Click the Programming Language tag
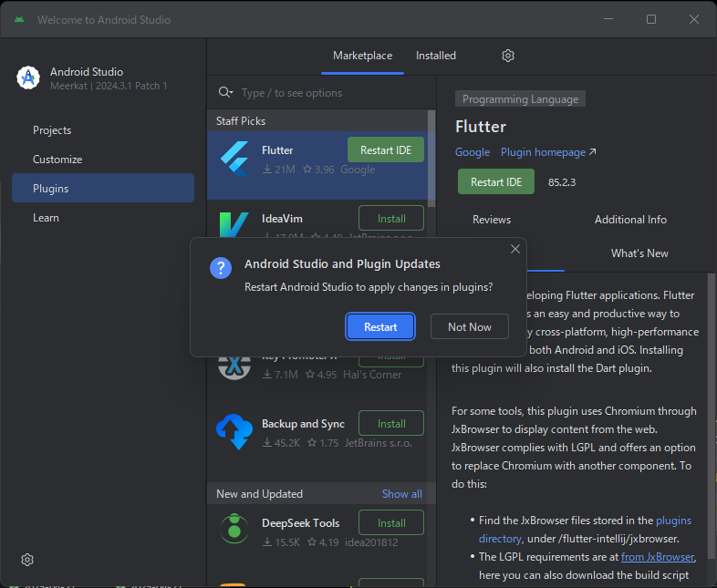The image size is (717, 588). (520, 99)
